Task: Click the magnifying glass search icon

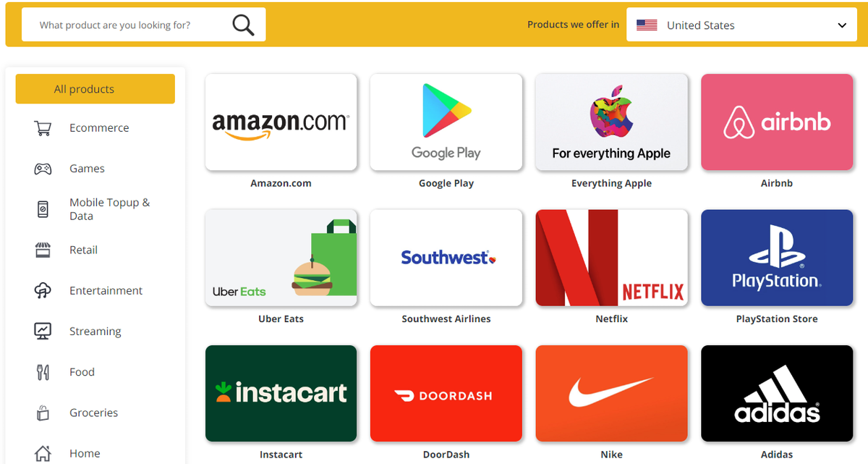Action: 243,25
